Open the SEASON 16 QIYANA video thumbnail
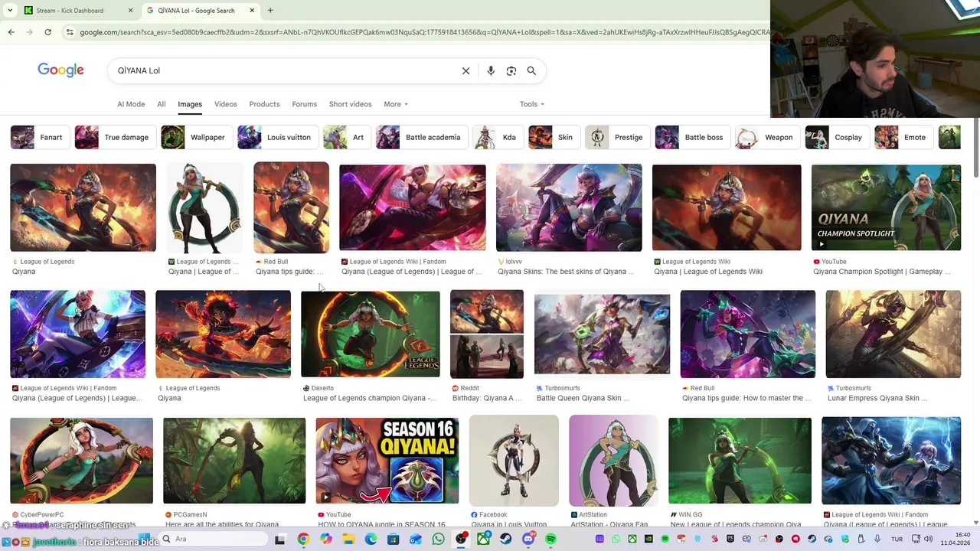Image resolution: width=980 pixels, height=551 pixels. 387,461
